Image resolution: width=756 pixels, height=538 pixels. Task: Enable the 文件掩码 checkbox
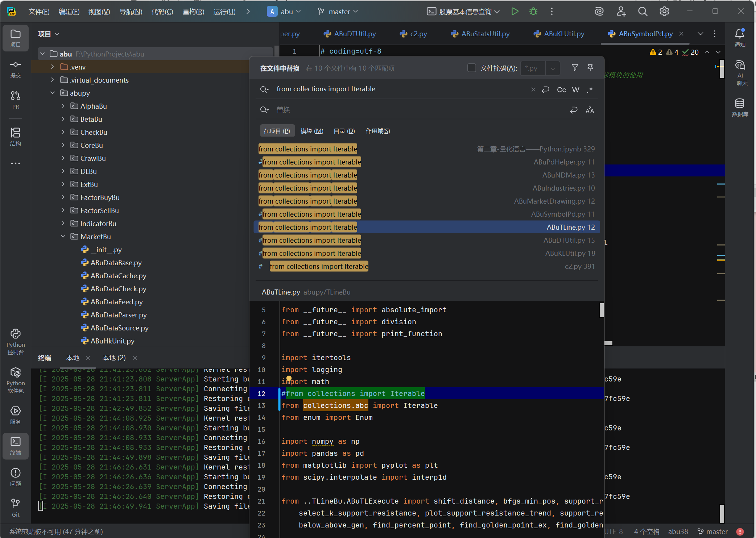tap(471, 68)
